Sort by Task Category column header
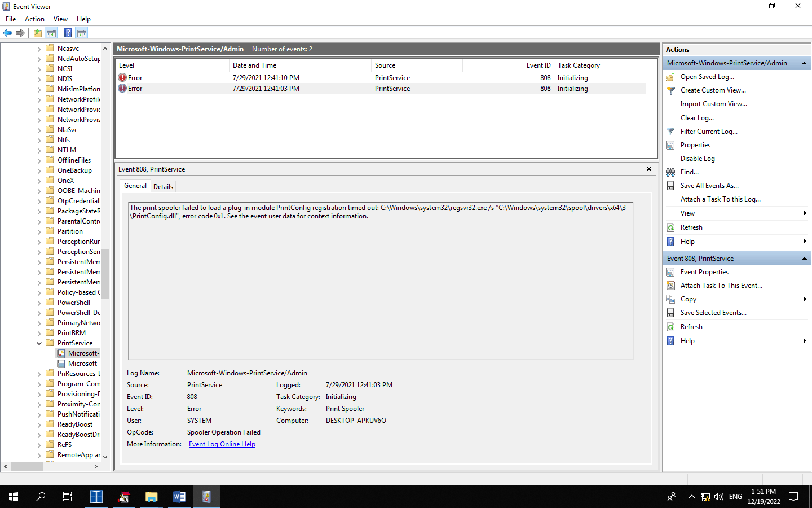Image resolution: width=812 pixels, height=508 pixels. point(600,65)
